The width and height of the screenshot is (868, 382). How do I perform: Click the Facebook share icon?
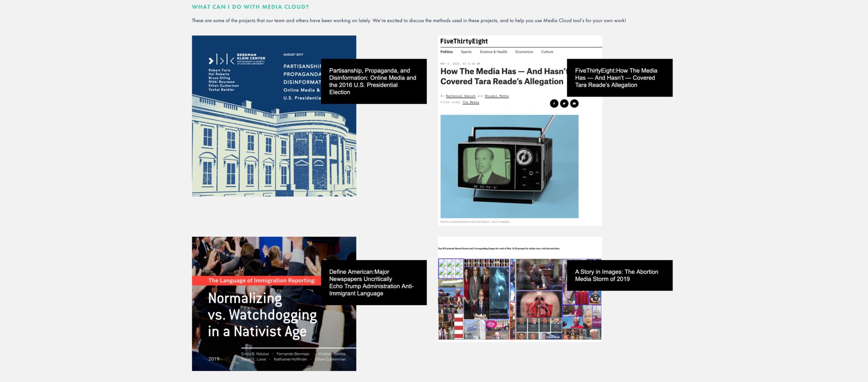click(x=554, y=104)
